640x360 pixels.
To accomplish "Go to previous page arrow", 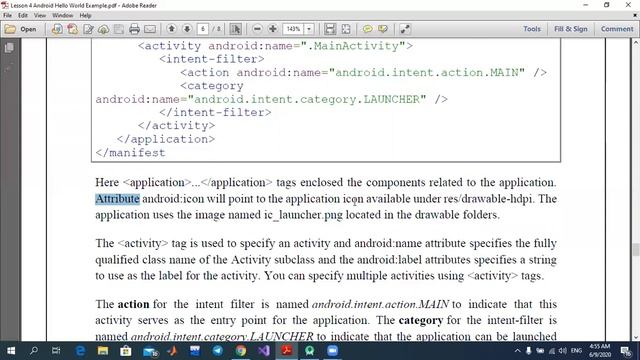I will (x=171, y=29).
